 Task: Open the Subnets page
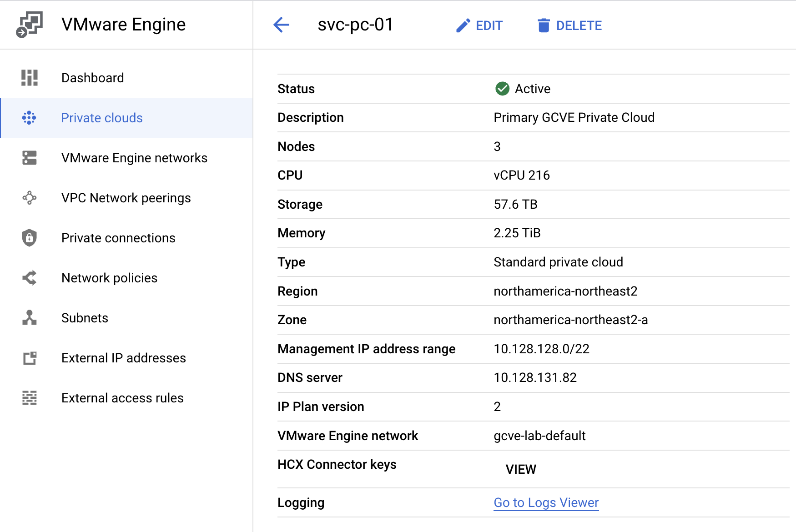pyautogui.click(x=126, y=318)
